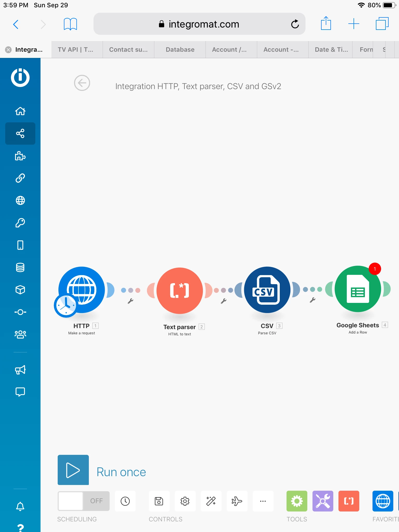Open green Flow control tools gear
The width and height of the screenshot is (399, 532).
(x=297, y=501)
